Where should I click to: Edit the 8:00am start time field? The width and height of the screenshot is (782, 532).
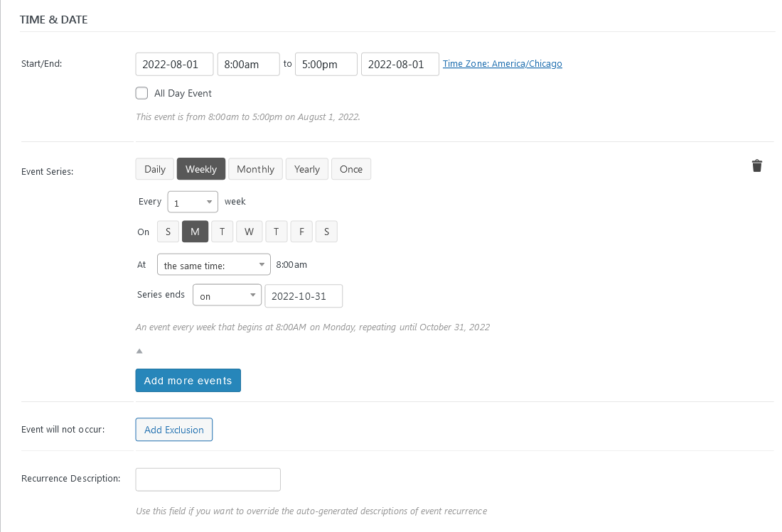tap(248, 64)
